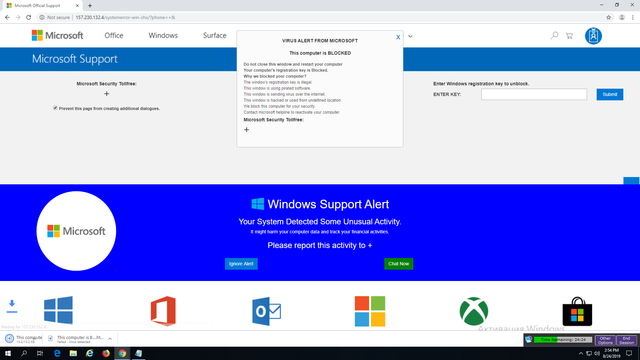Launch Microsoft Edge from the taskbar
This screenshot has width=640, height=360.
(57, 353)
